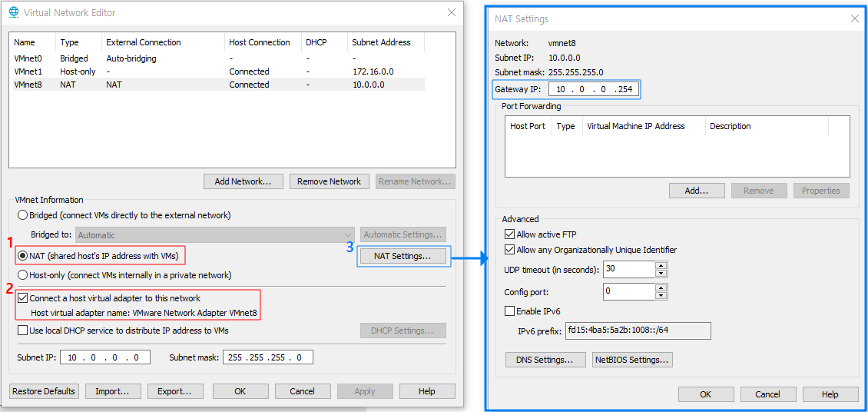The height and width of the screenshot is (412, 868).
Task: Open the DHCP Settings button
Action: tap(403, 331)
